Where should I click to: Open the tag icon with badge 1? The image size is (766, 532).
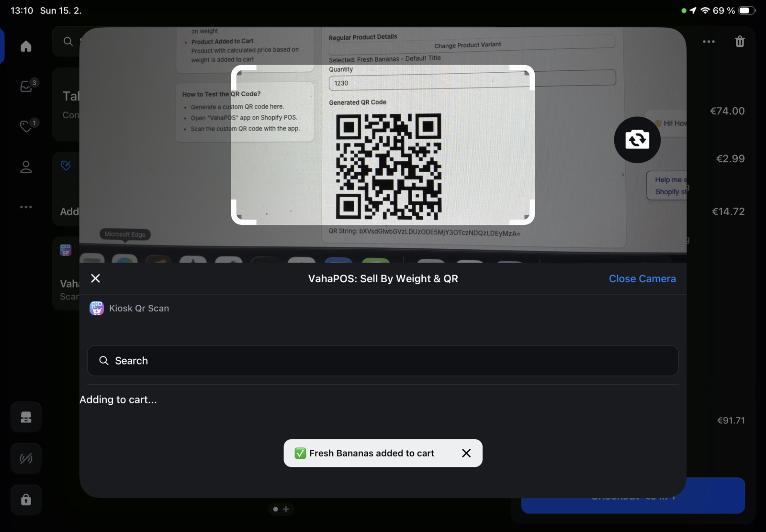27,126
